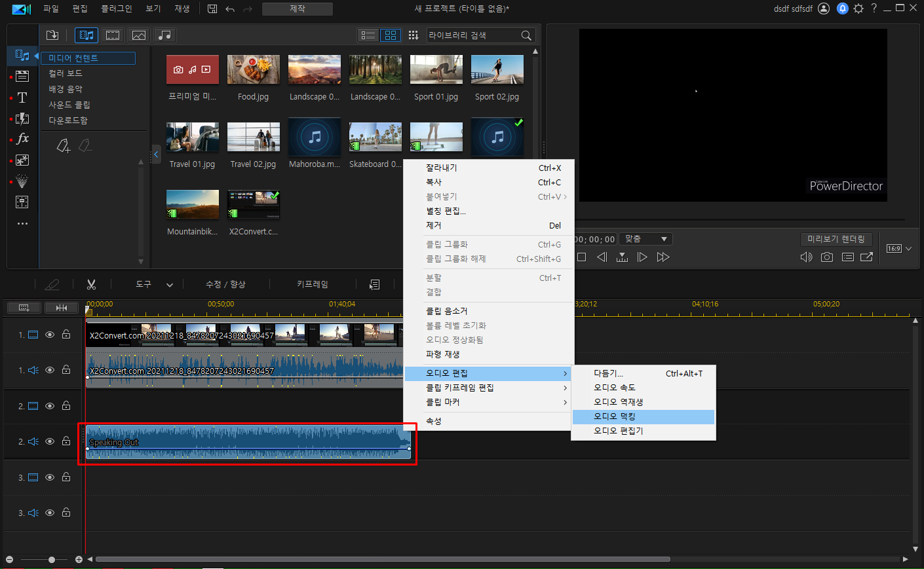Viewport: 924px width, 569px height.
Task: Open the fx Effects room
Action: tap(22, 139)
